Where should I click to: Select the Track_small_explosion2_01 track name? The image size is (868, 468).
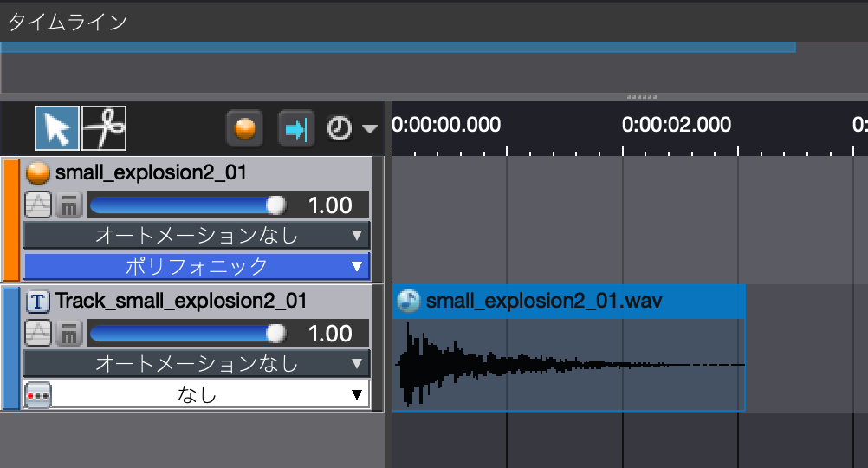tap(181, 301)
